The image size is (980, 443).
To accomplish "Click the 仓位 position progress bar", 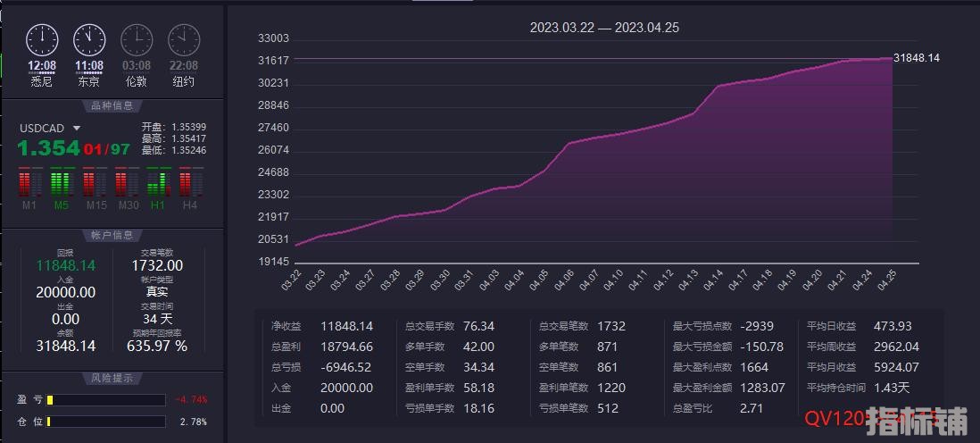I will [x=106, y=421].
